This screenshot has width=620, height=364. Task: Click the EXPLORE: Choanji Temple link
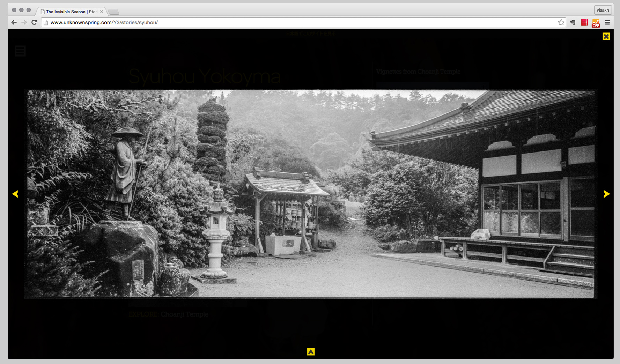coord(169,314)
